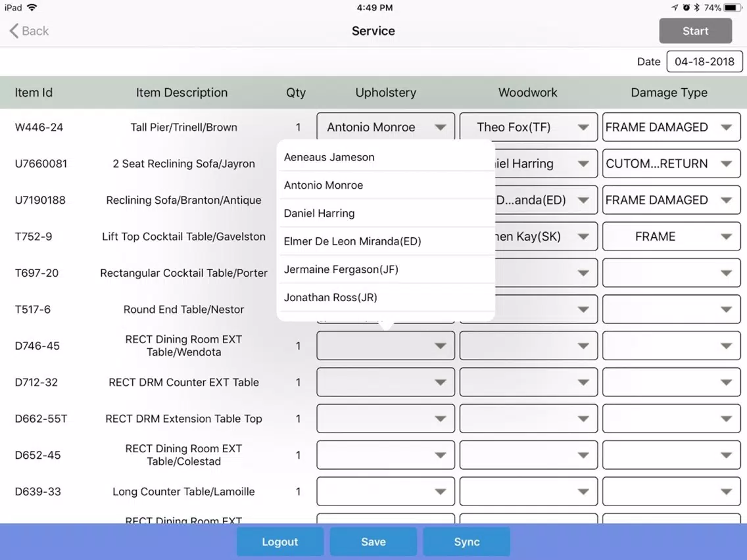Viewport: 747px width, 560px height.
Task: Open the Date field 04-18-2018
Action: [704, 61]
